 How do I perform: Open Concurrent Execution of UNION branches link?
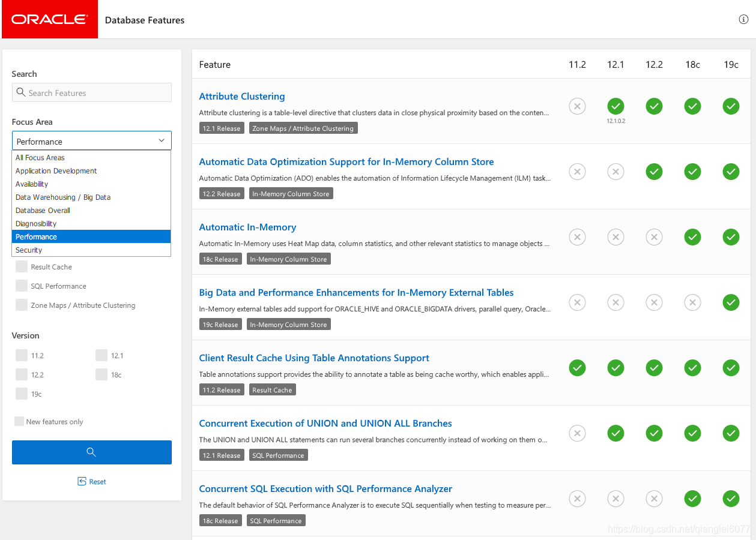tap(325, 424)
